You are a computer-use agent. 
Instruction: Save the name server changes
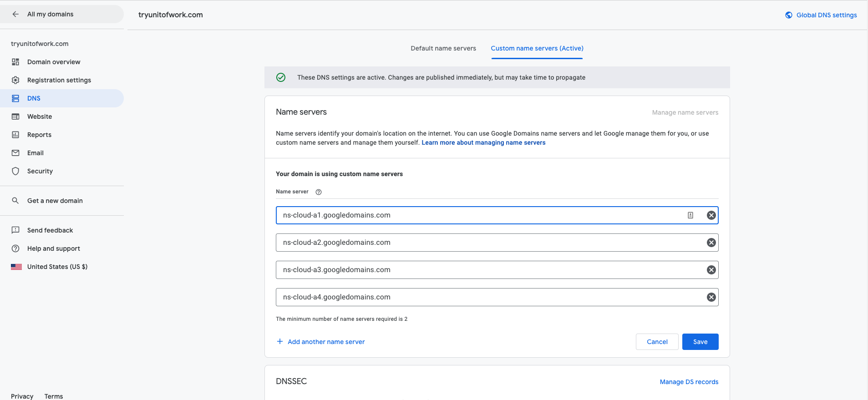point(700,342)
